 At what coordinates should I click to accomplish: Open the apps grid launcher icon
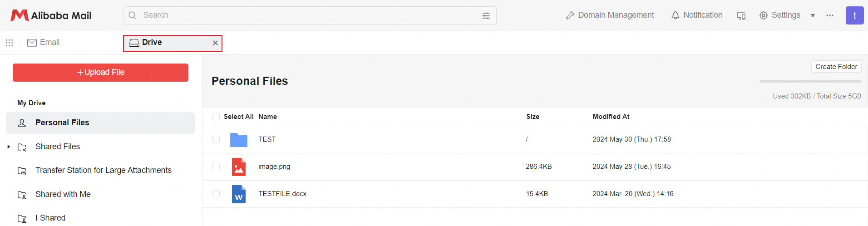pyautogui.click(x=9, y=43)
